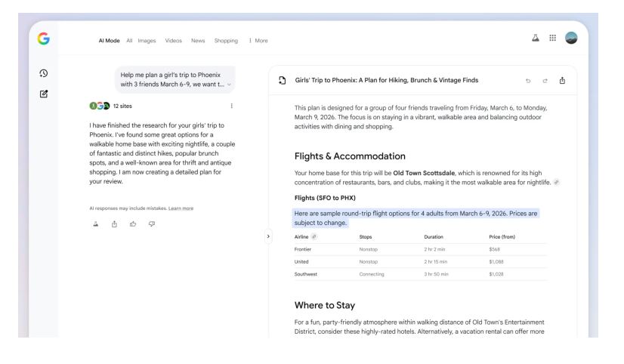Redo the plan edit
The image size is (624, 364).
(545, 81)
